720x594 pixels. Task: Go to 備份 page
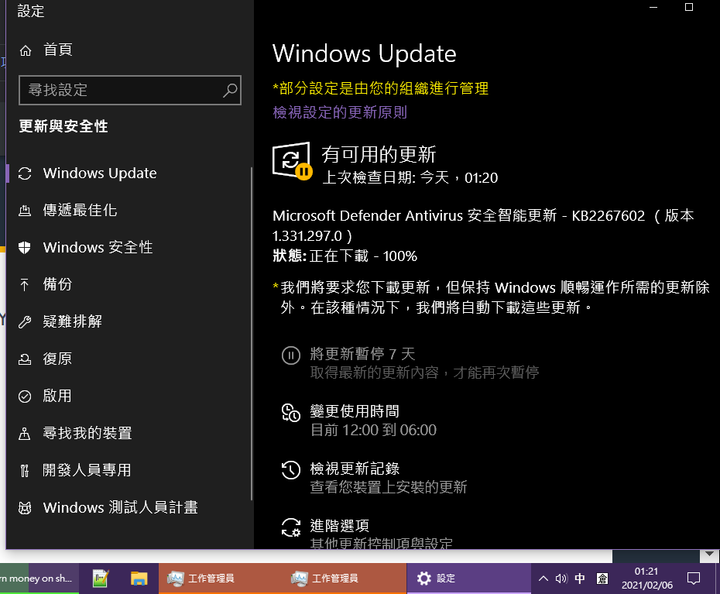click(129, 285)
